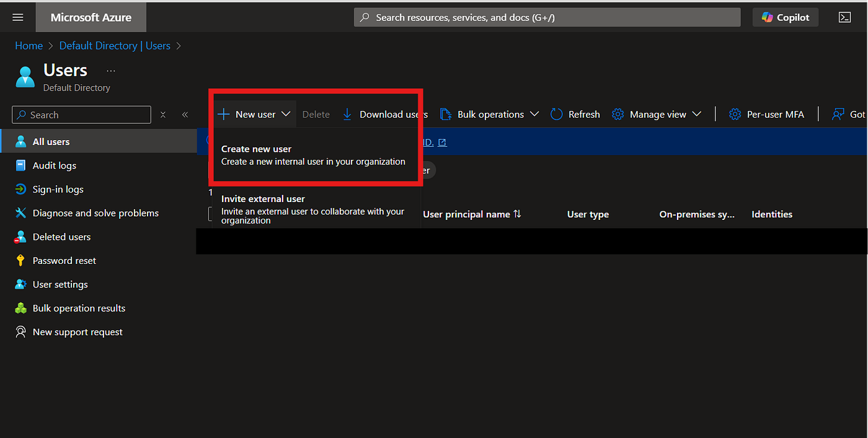
Task: Launch Cloud Shell from the top bar icon
Action: [844, 17]
